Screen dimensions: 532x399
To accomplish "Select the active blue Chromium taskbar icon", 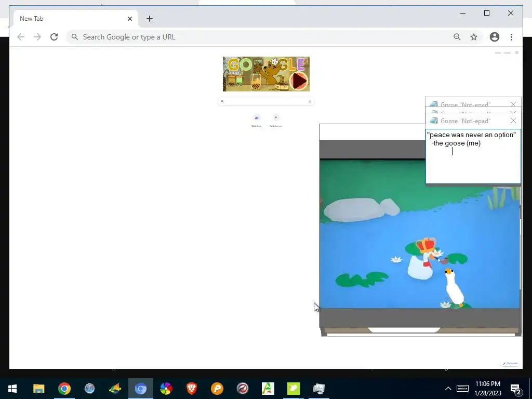I will click(140, 389).
